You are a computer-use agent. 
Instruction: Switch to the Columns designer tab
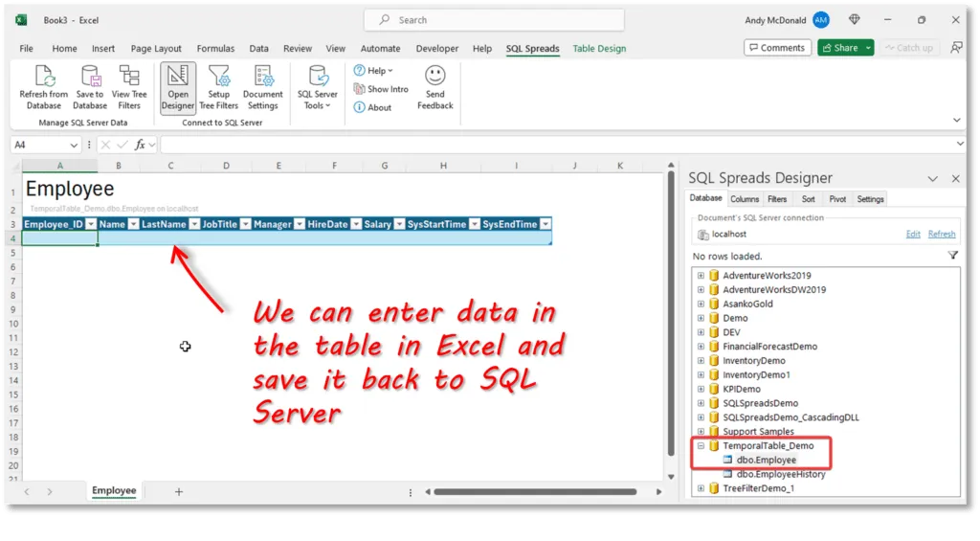(745, 199)
